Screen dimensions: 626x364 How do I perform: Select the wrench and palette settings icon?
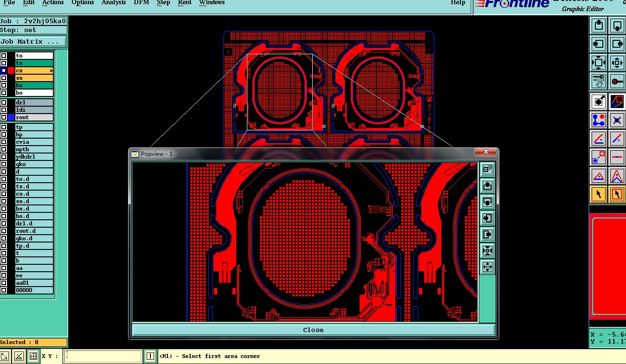click(599, 81)
